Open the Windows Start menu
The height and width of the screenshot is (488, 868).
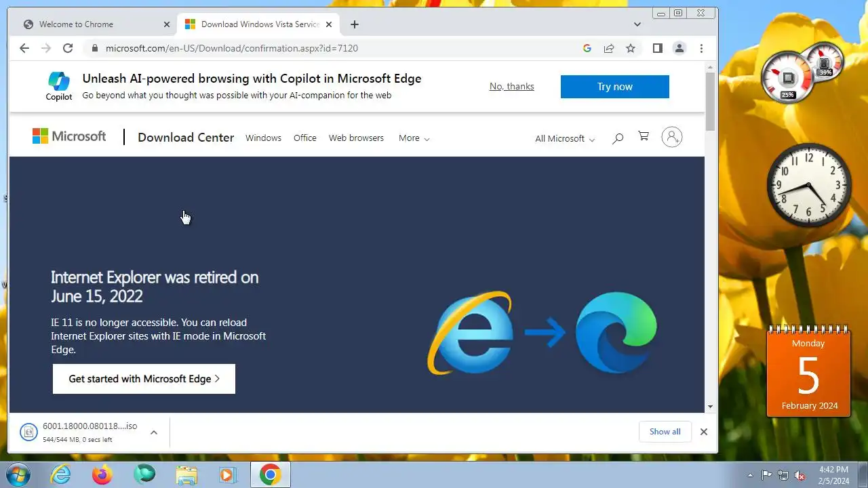(18, 474)
